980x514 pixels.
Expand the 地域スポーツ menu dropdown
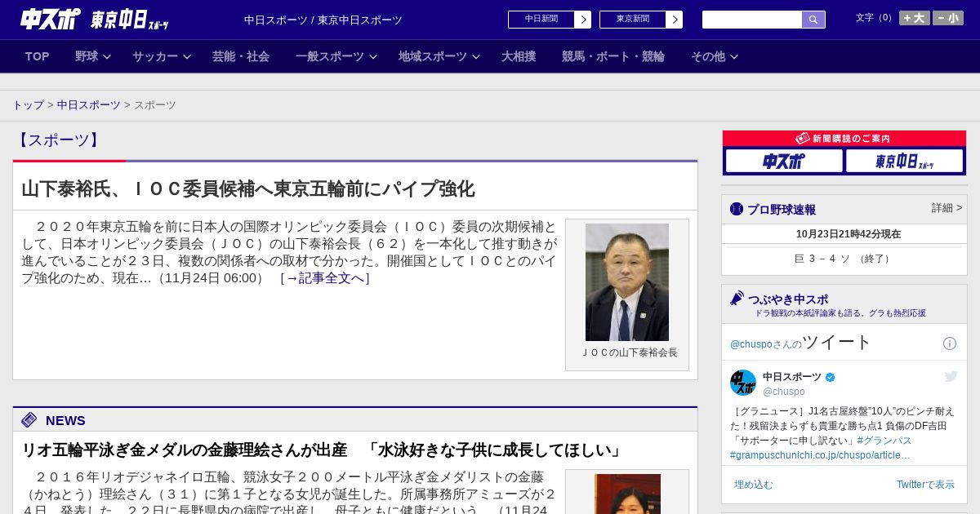pos(439,56)
